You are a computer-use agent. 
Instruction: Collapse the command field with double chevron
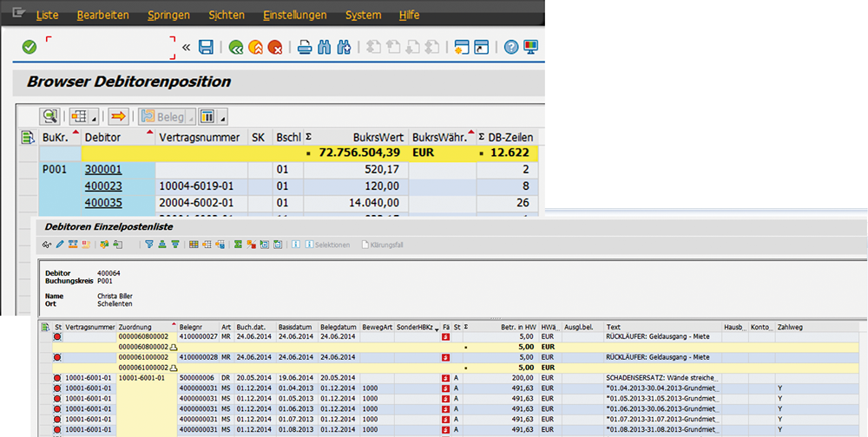coord(187,47)
